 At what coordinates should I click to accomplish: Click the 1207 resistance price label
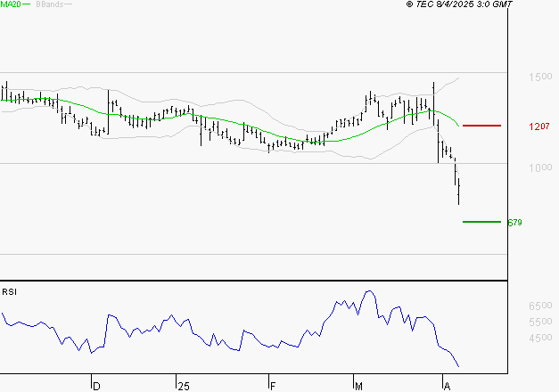coord(514,127)
